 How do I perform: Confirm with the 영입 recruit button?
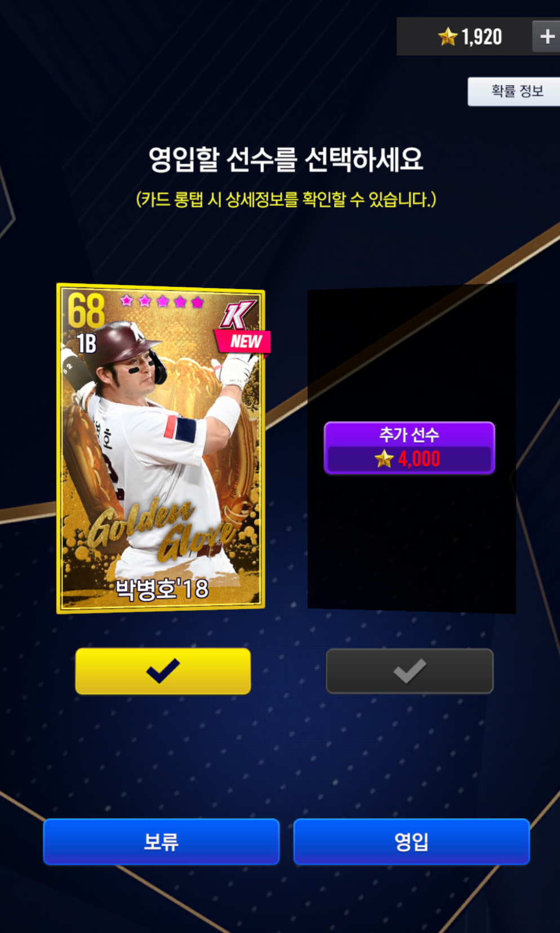[x=411, y=842]
